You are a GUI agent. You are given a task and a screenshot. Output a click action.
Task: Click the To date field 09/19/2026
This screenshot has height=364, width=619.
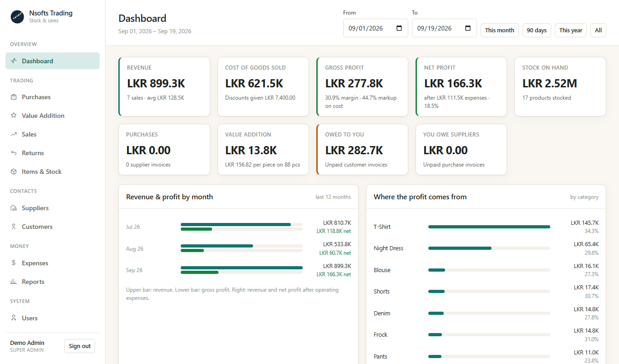(x=444, y=28)
